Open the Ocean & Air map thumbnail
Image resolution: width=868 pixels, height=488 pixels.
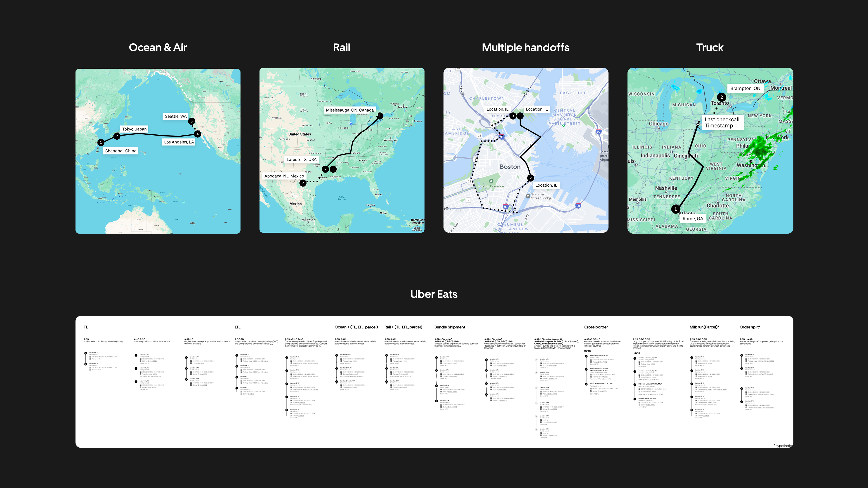tap(158, 151)
